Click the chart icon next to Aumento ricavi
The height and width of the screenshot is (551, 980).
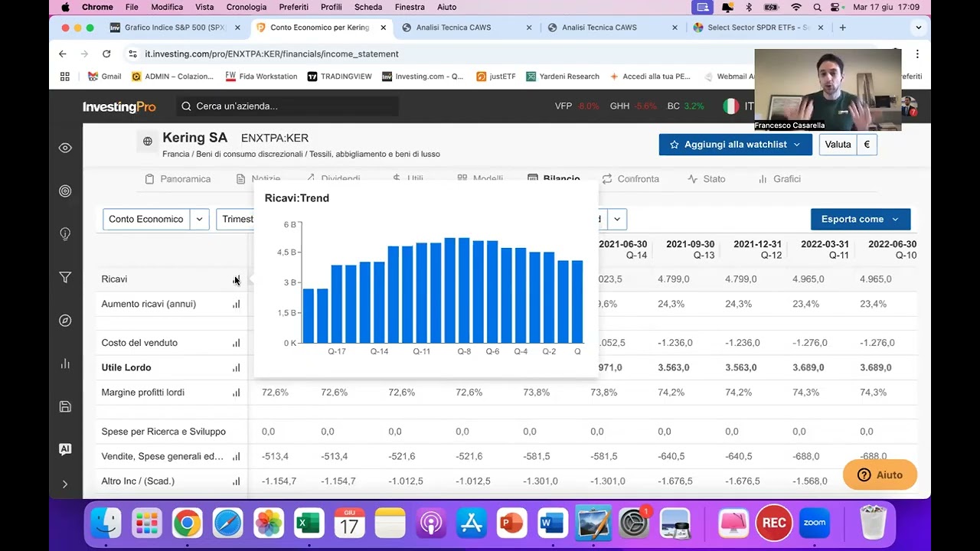(237, 304)
